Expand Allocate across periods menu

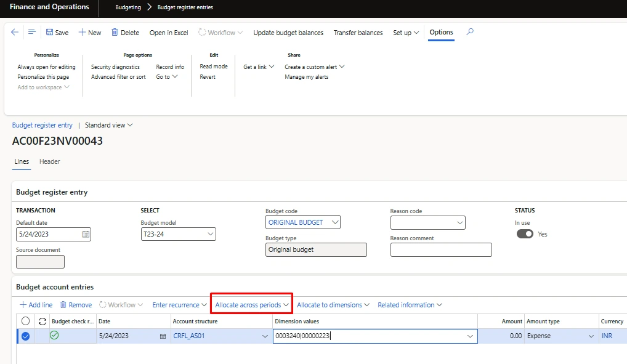click(252, 305)
